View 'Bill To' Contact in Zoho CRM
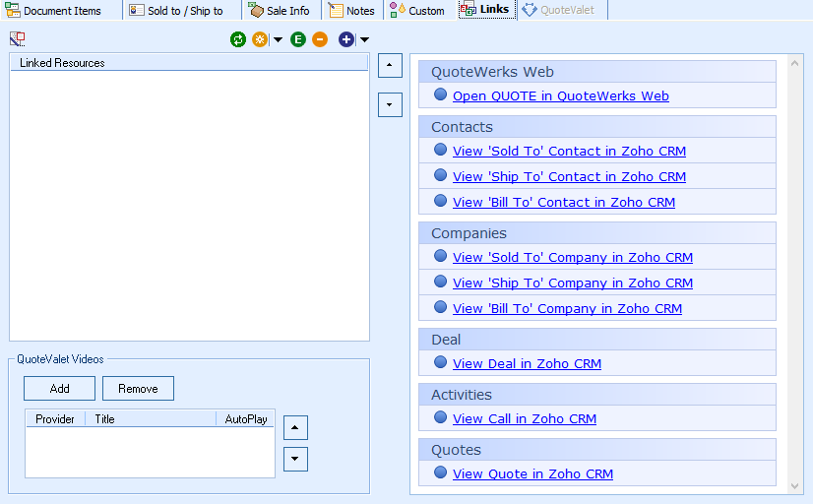The height and width of the screenshot is (504, 813). [564, 202]
